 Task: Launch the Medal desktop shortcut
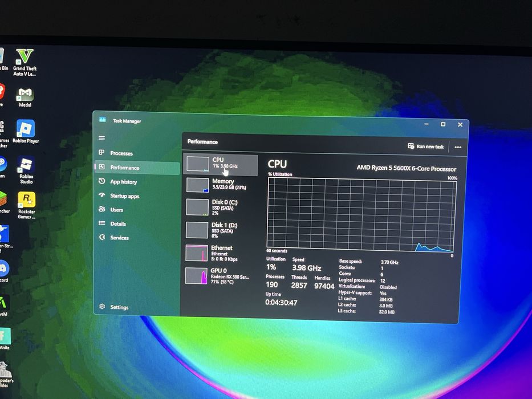coord(25,97)
